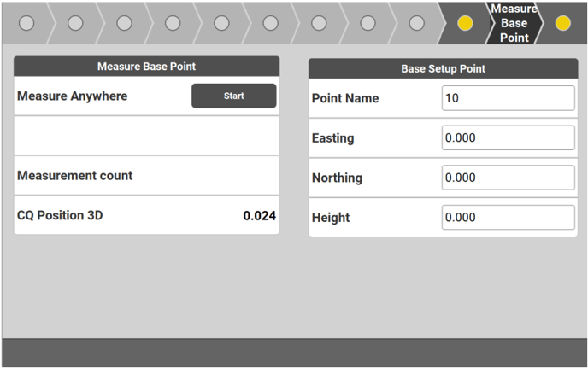Select the Height input field
Image resolution: width=588 pixels, height=368 pixels.
tap(509, 218)
